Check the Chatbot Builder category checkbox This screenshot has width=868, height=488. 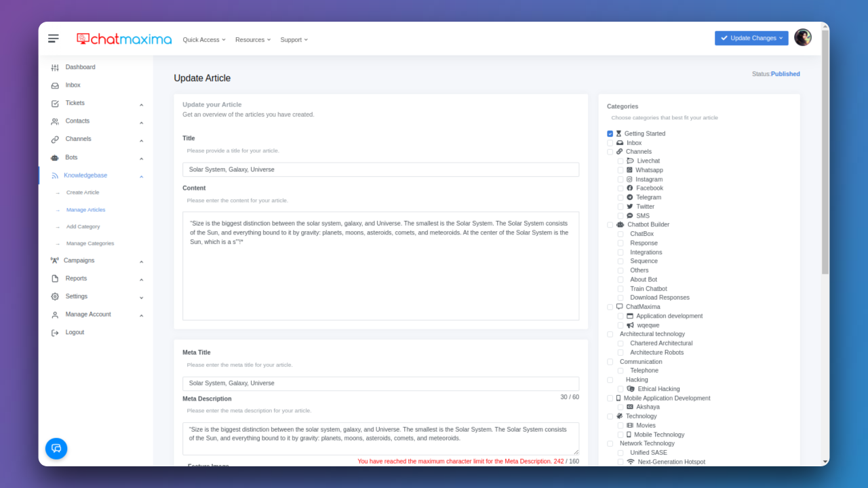click(610, 225)
